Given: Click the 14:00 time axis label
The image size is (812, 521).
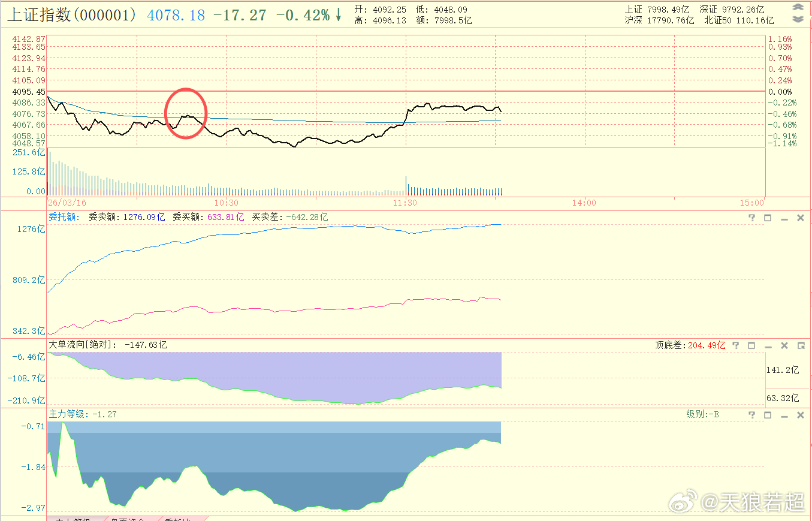Looking at the screenshot, I should [584, 203].
